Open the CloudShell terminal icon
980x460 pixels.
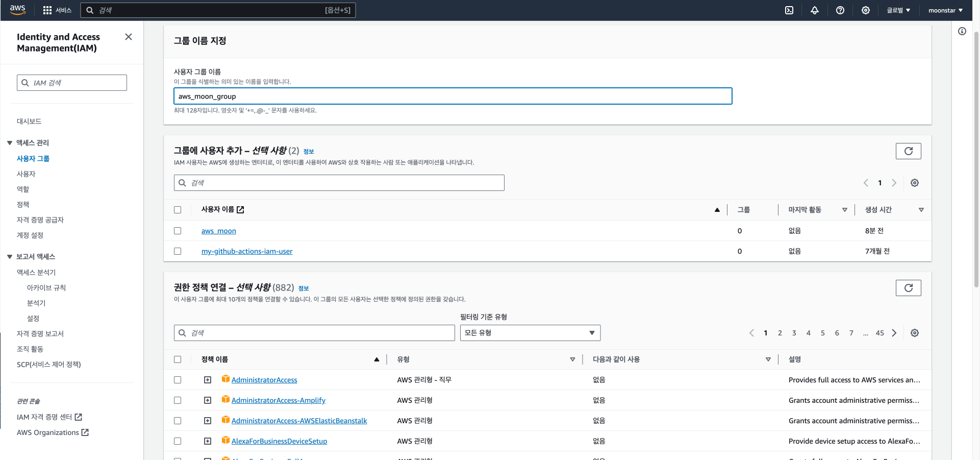(x=789, y=10)
